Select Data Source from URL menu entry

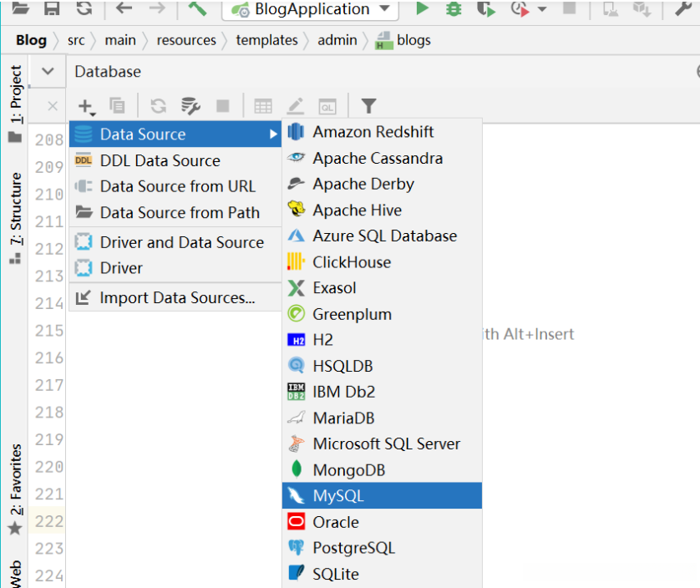point(177,186)
